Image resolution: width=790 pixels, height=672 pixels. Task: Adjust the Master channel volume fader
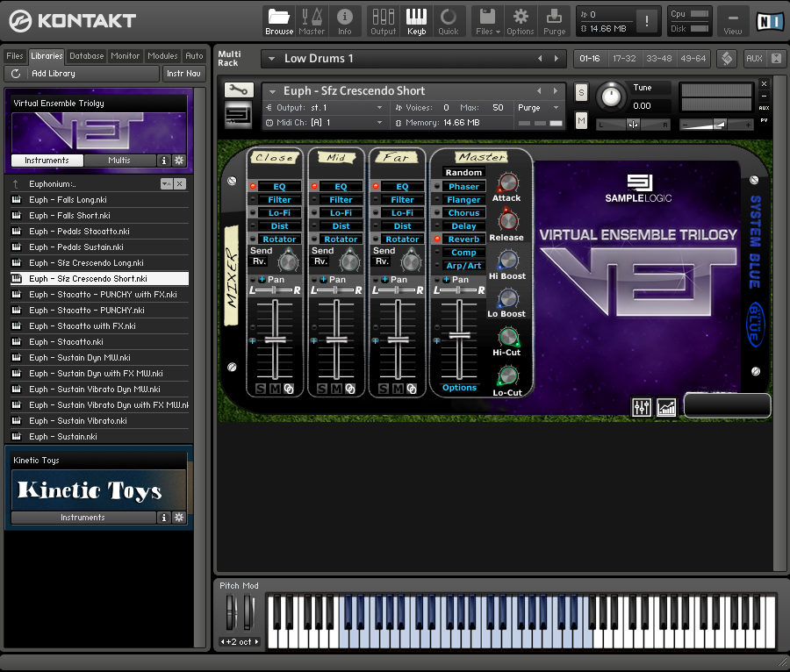[459, 336]
